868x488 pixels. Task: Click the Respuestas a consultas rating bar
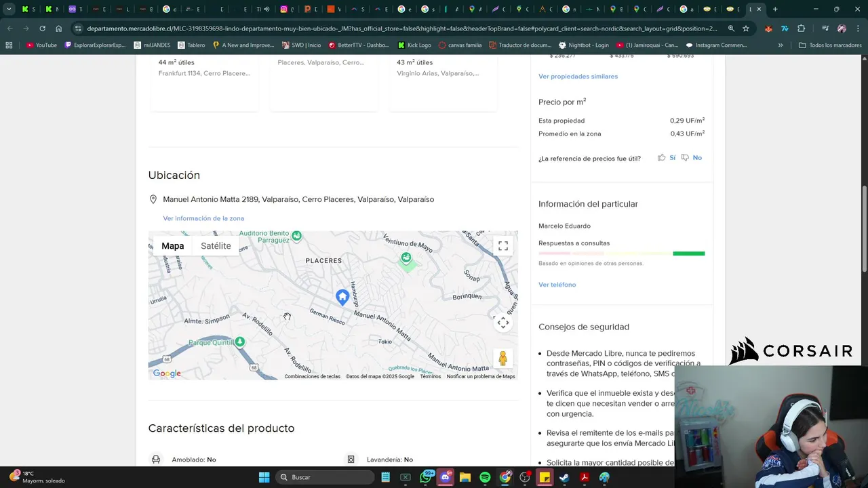pos(621,253)
